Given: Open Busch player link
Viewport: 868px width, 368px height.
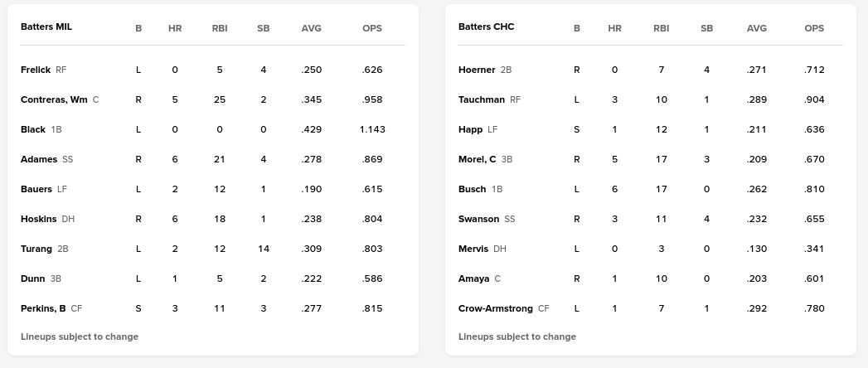Looking at the screenshot, I should 473,189.
